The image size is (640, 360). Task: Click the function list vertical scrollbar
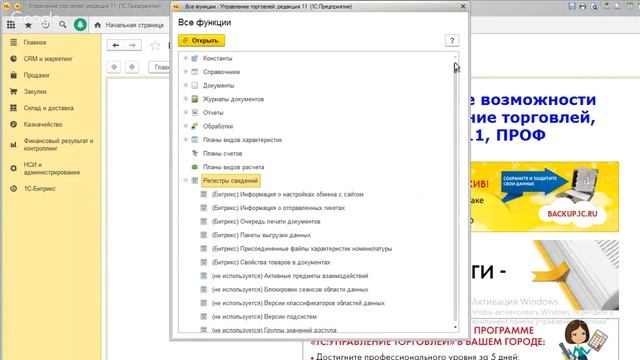[x=455, y=192]
